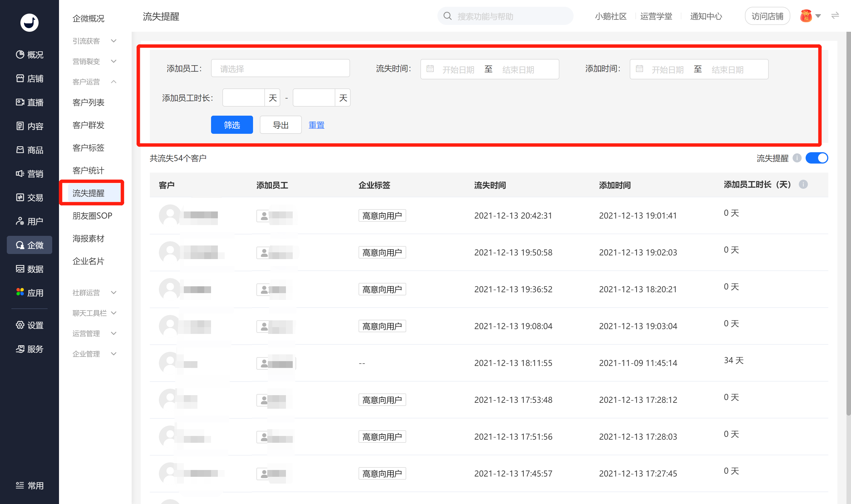The width and height of the screenshot is (851, 504).
Task: Click the 34 天 duration cell
Action: (x=733, y=360)
